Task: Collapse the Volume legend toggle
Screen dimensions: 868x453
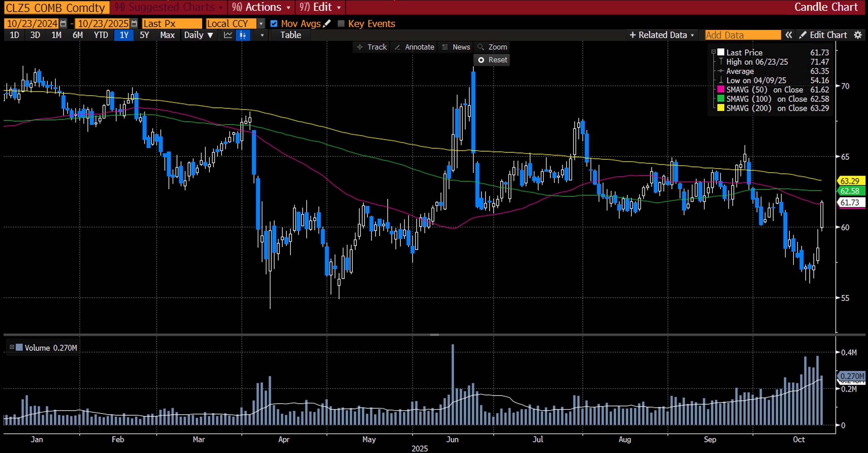Action: point(12,347)
